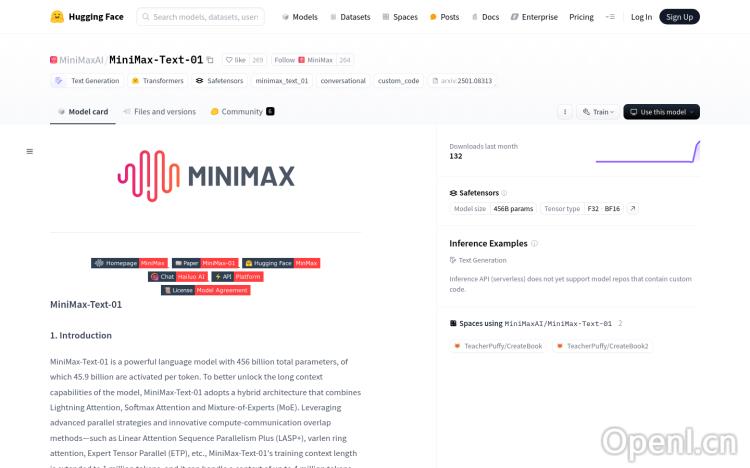Expand the Use this model dropdown

(x=662, y=112)
